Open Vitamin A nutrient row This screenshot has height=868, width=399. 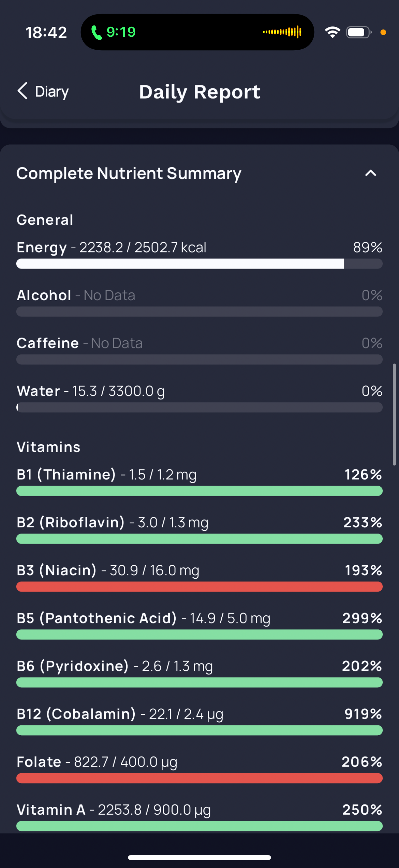pyautogui.click(x=199, y=816)
